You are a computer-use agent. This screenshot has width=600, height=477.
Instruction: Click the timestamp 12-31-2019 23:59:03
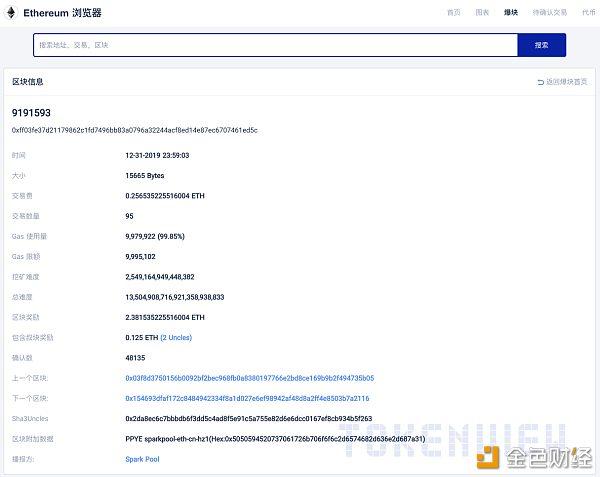[x=157, y=155]
